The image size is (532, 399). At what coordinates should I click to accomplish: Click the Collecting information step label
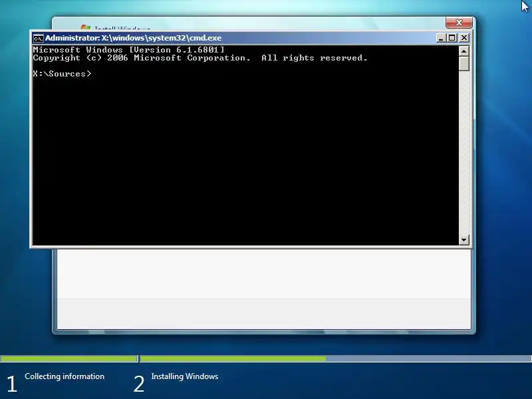coord(65,376)
